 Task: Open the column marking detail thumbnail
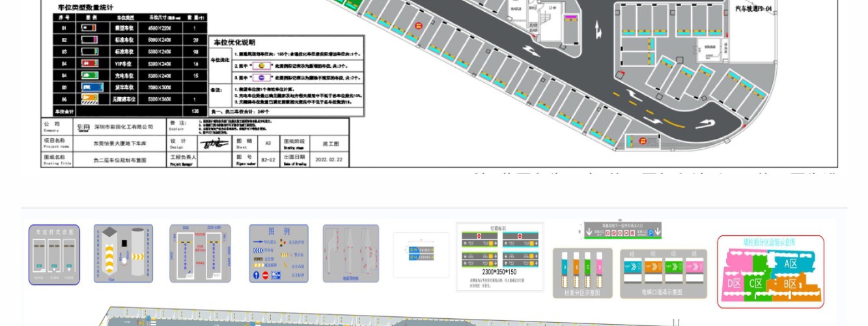(123, 254)
